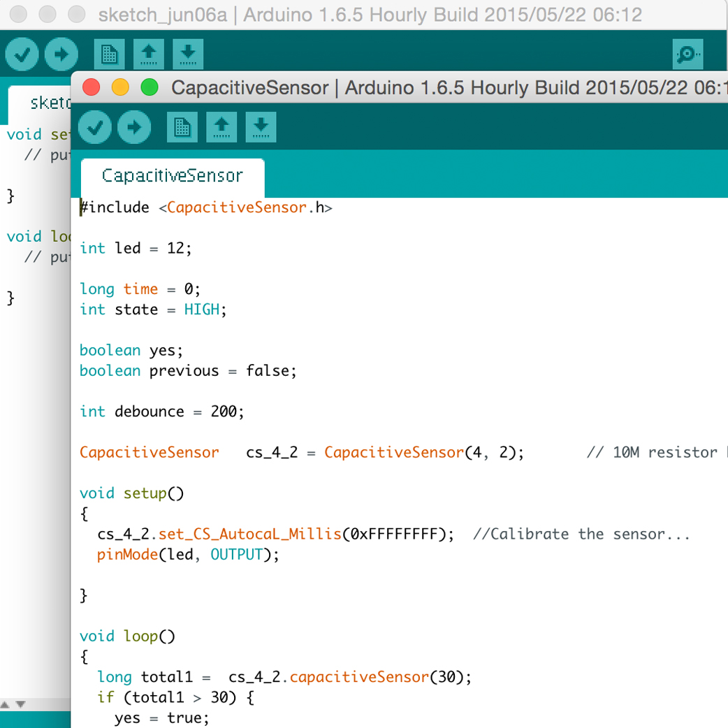Click the CapacitiveSensor window title bar text

[449, 87]
